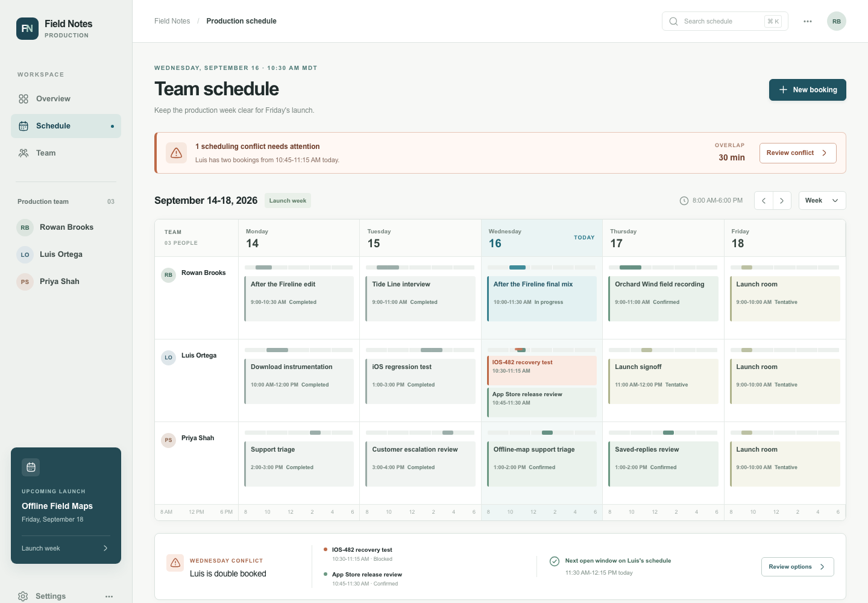The height and width of the screenshot is (603, 868).
Task: Click Priya Shah's Thursday timeline marker
Action: pos(668,432)
